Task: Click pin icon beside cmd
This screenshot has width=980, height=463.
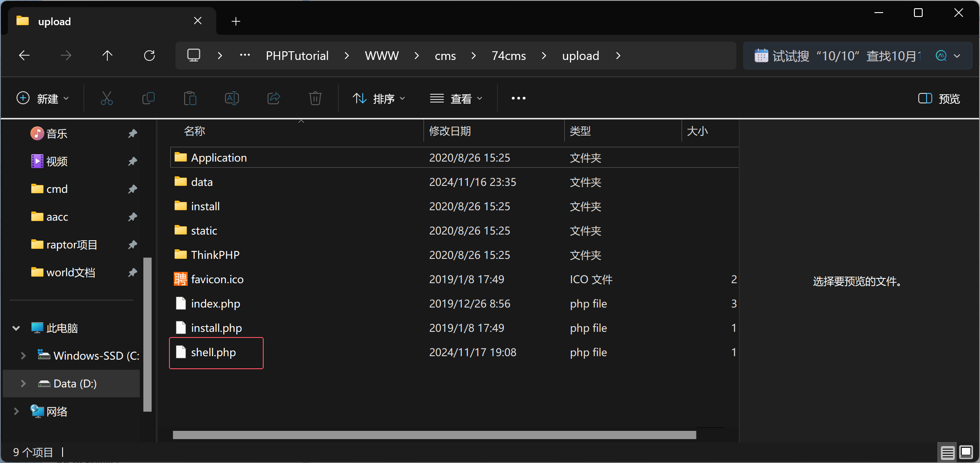Action: [x=132, y=189]
